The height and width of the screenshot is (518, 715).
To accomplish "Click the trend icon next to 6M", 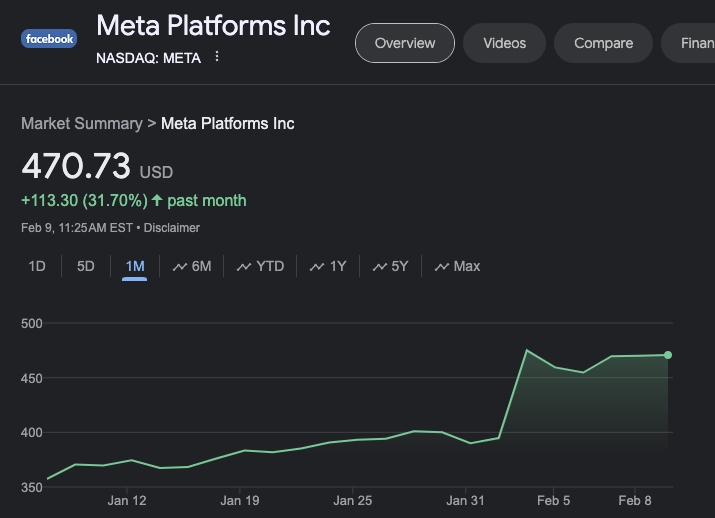I will (x=180, y=267).
